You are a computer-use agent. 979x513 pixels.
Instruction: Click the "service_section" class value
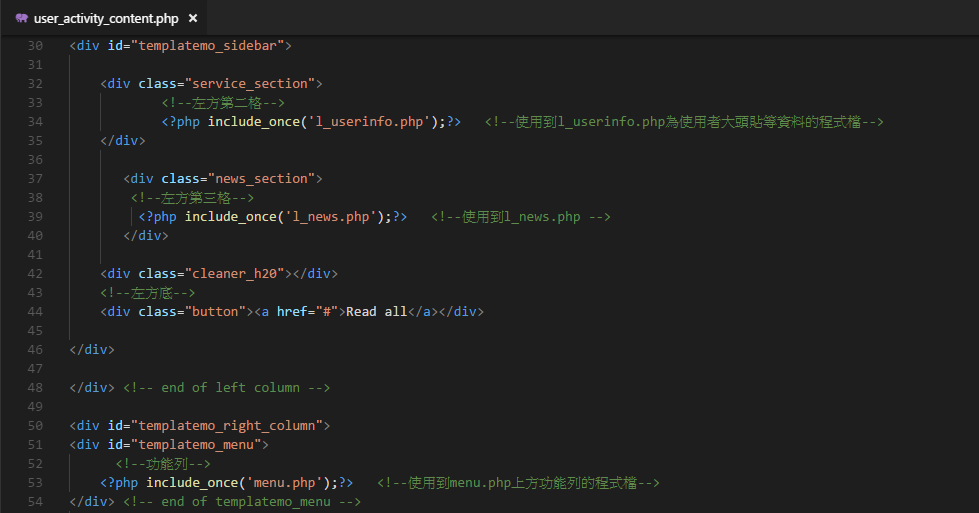pos(250,84)
